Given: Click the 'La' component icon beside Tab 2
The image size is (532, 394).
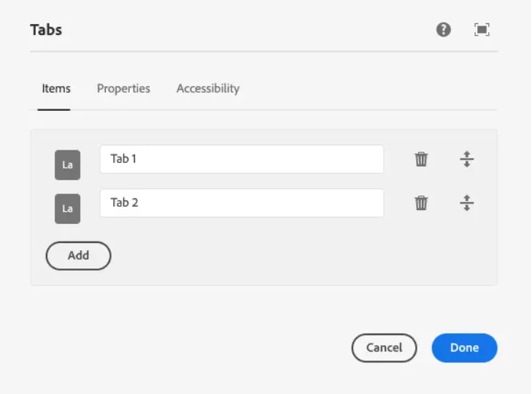Looking at the screenshot, I should [67, 209].
